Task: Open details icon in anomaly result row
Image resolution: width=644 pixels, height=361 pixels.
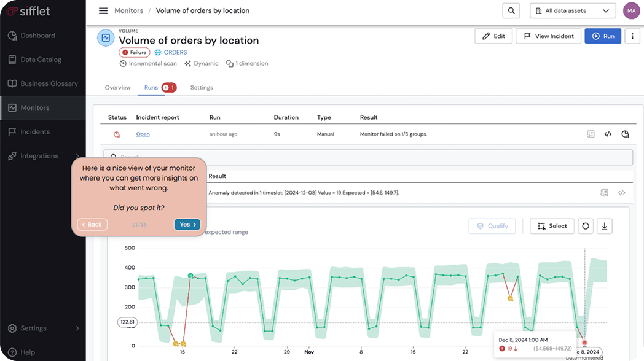Action: pos(604,193)
